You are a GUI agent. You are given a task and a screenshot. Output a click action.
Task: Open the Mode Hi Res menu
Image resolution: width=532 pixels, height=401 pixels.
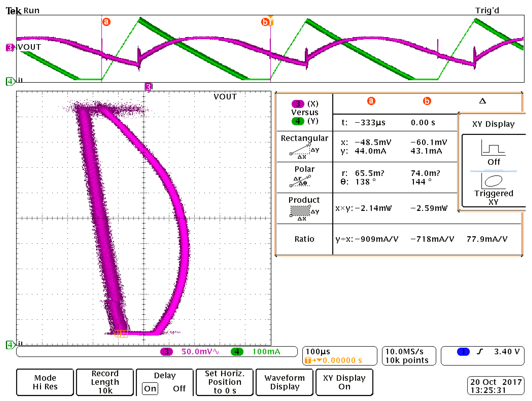45,382
